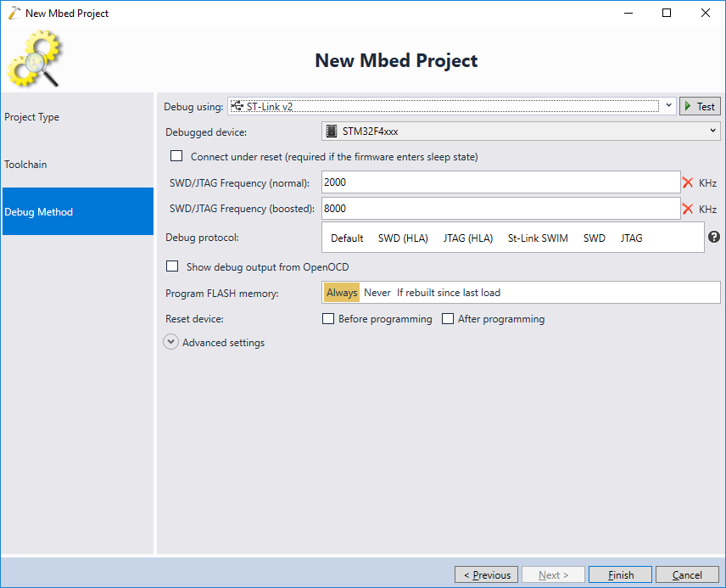The height and width of the screenshot is (588, 726).
Task: Go to Toolchain wizard page
Action: (x=78, y=165)
